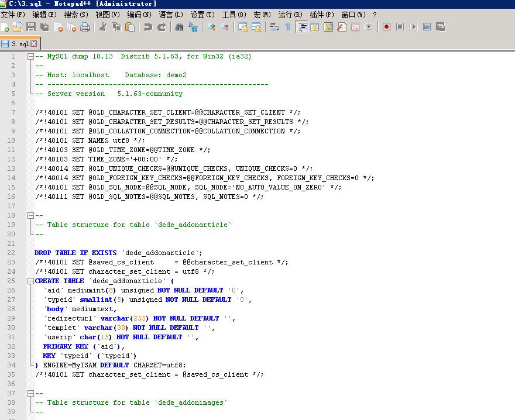
Task: Toggle show all characters pilcrow icon
Action: pos(287,27)
